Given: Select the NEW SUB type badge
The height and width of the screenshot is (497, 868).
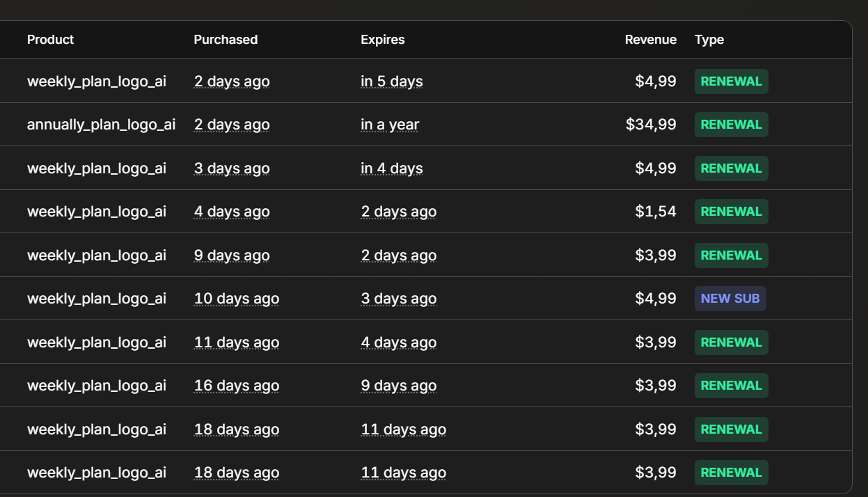Looking at the screenshot, I should coord(730,299).
